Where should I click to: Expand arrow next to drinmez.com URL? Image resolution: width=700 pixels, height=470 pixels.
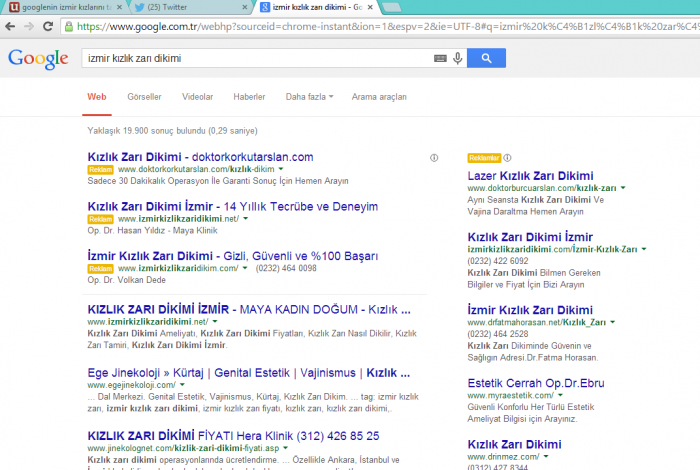[546, 456]
